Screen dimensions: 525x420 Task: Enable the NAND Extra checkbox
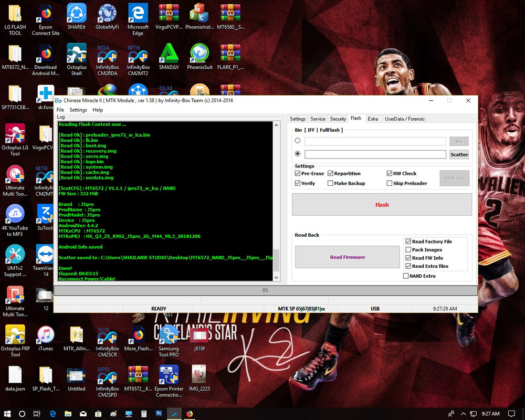point(406,276)
